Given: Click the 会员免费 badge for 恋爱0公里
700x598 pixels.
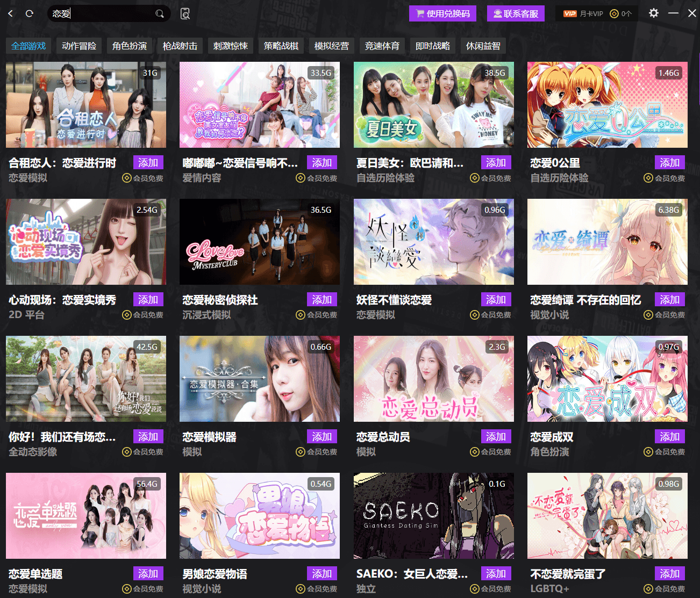Looking at the screenshot, I should point(665,178).
